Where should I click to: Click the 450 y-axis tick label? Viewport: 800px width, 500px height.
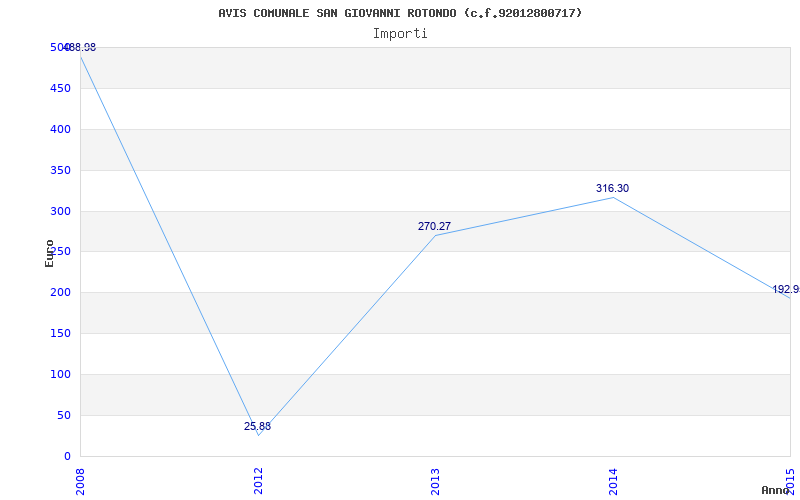[61, 89]
